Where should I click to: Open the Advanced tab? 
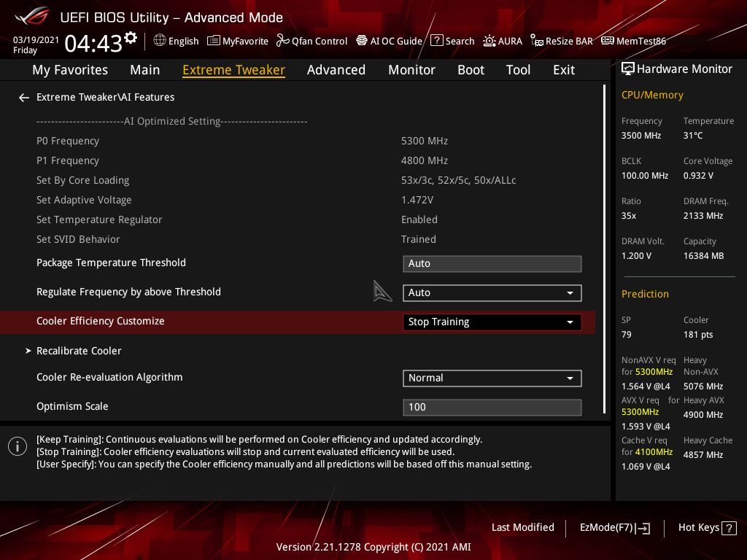pos(336,70)
